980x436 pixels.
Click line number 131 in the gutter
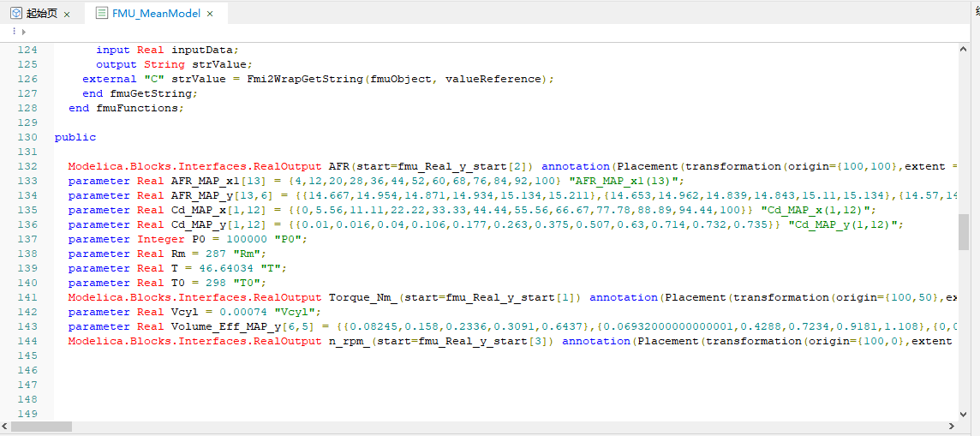point(27,152)
